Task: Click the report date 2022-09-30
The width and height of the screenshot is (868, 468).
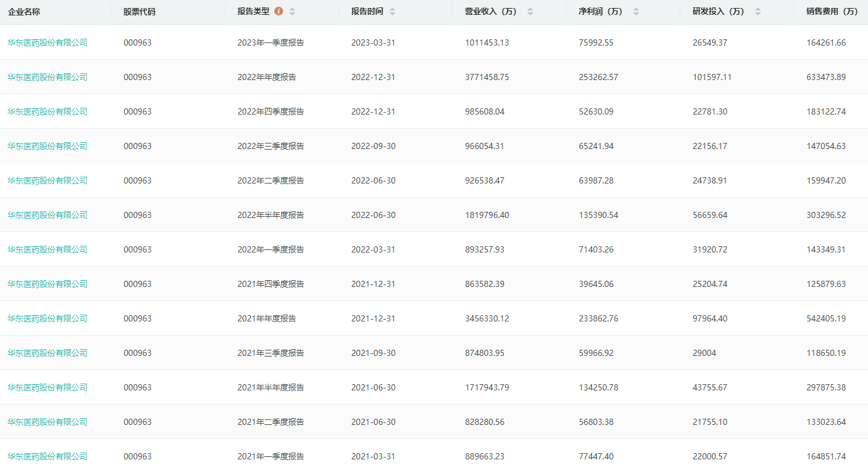Action: coord(373,146)
